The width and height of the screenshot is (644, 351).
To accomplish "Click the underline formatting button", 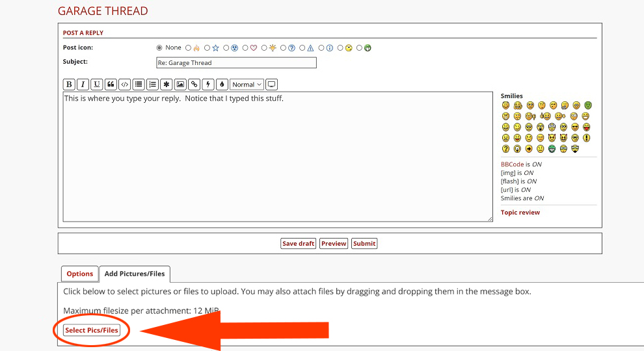I will pos(96,84).
